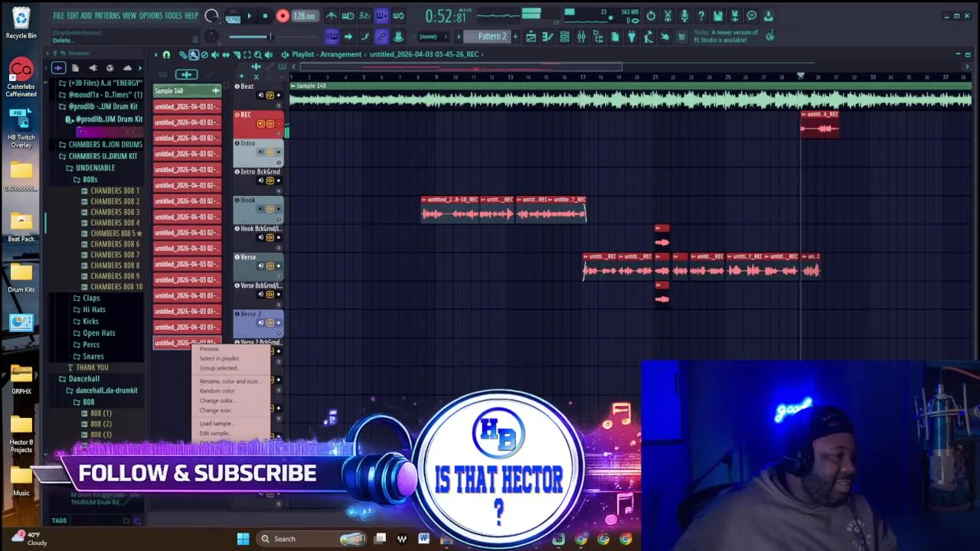Open the FILE menu
980x551 pixels.
click(58, 16)
